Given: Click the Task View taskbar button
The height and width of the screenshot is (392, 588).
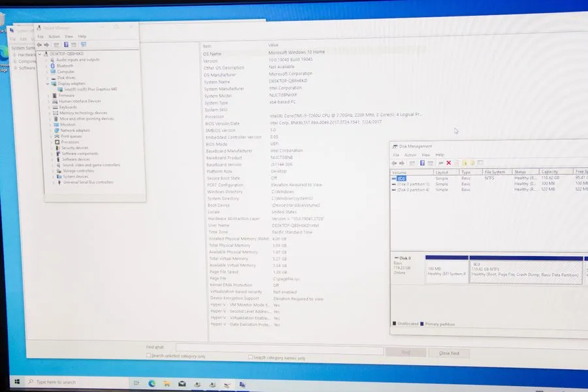Looking at the screenshot, I should [x=137, y=383].
